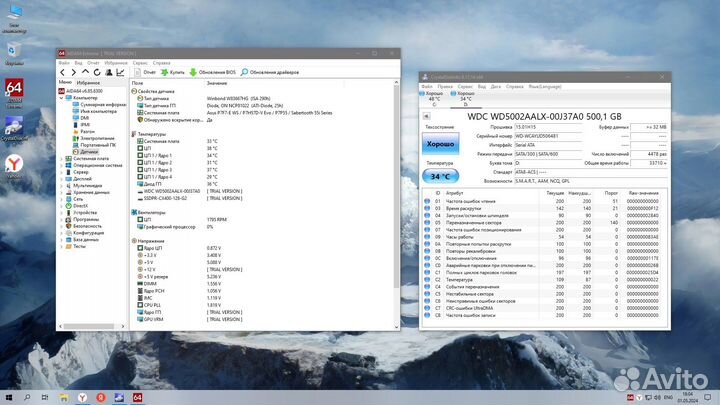The image size is (720, 405).
Task: Click the green Купить toolbar button
Action: point(173,72)
